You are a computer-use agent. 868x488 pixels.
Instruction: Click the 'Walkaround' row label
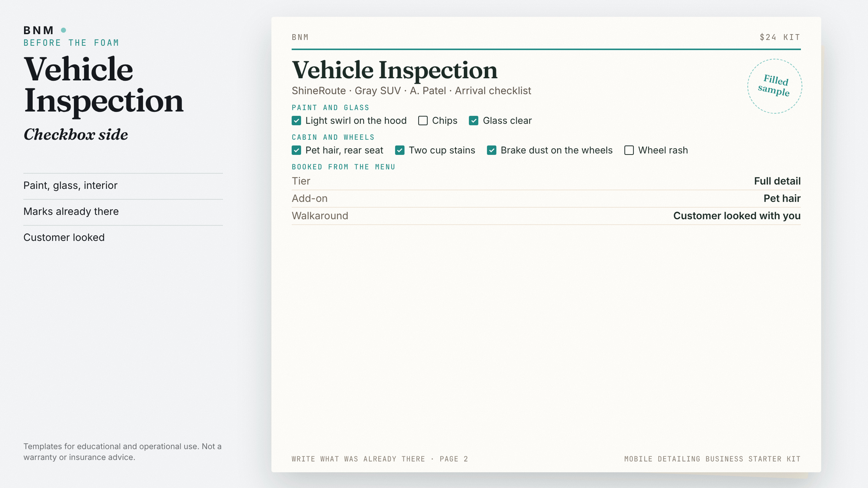pyautogui.click(x=320, y=216)
